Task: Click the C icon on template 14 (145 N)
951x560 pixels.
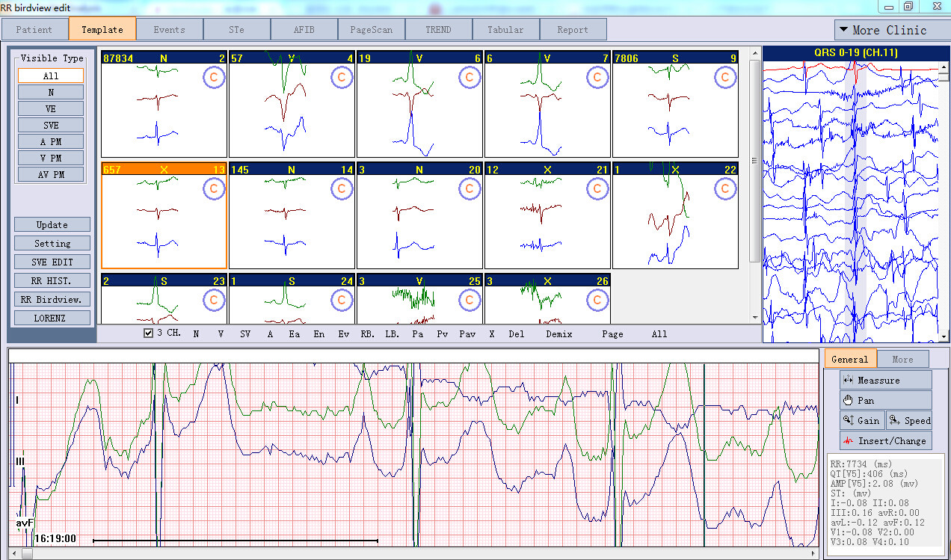Action: click(x=342, y=189)
